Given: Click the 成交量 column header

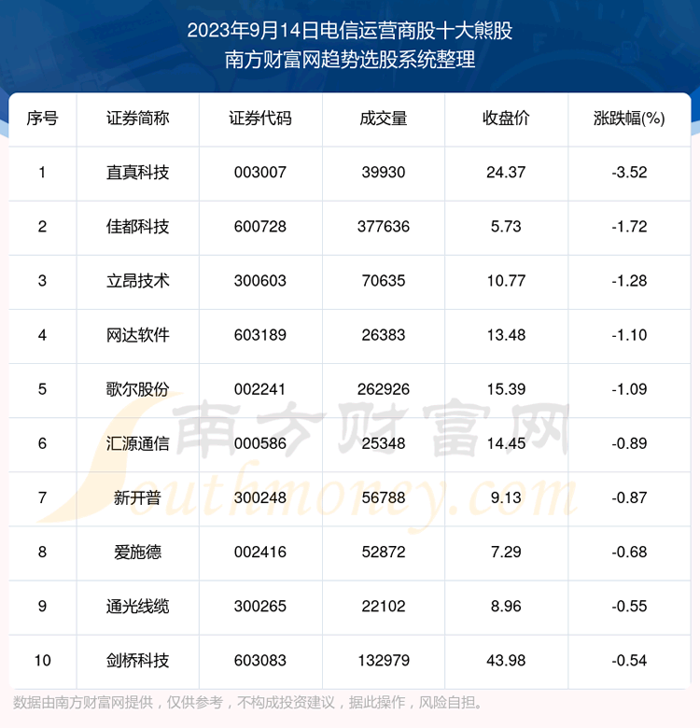Looking at the screenshot, I should pos(383,119).
